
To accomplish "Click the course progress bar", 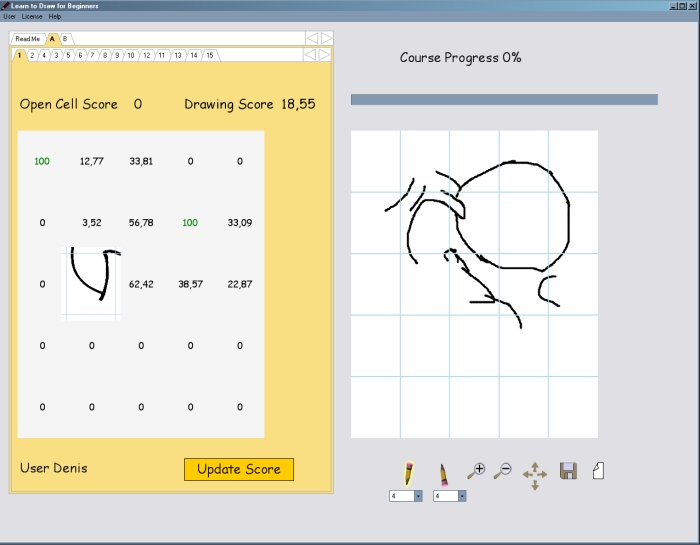I will [x=504, y=100].
